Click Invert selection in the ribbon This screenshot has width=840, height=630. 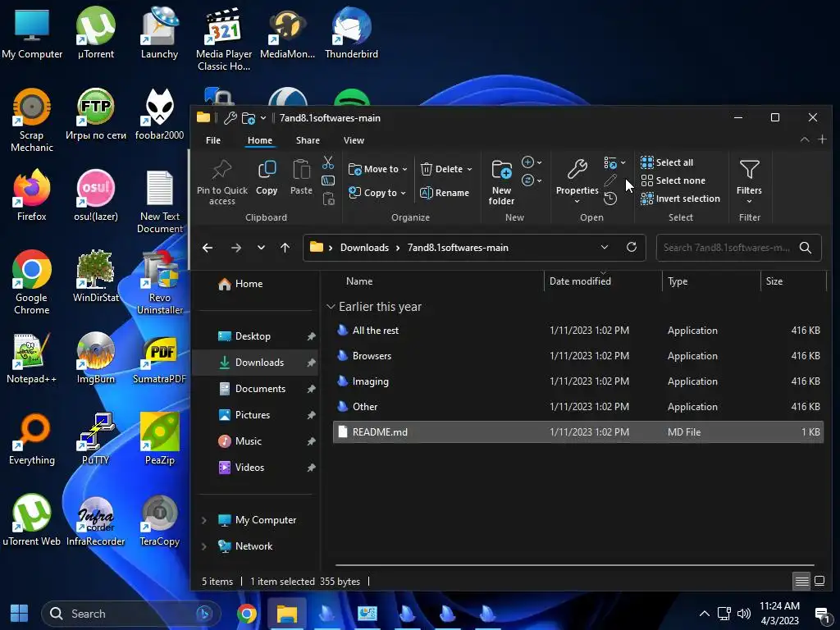click(680, 199)
